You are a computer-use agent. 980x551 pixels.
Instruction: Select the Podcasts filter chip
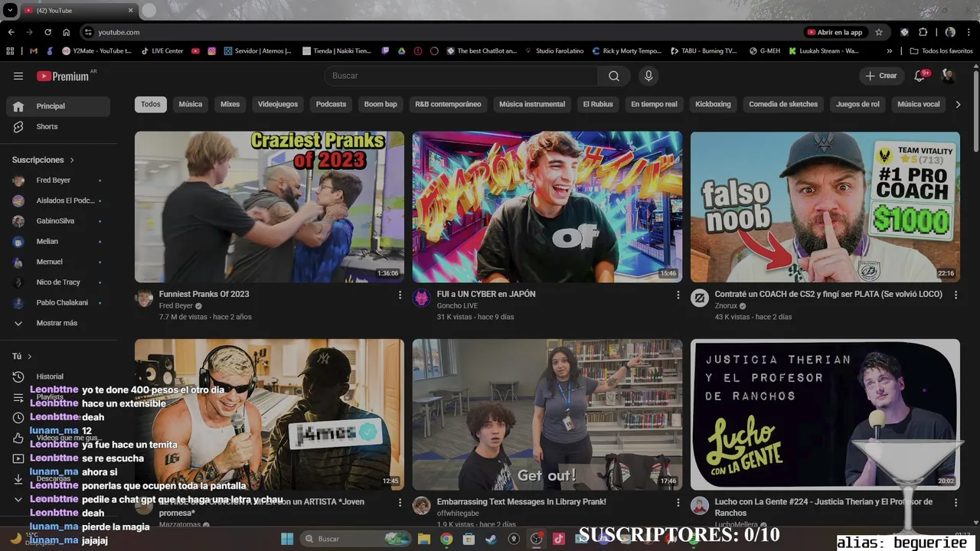[332, 105]
